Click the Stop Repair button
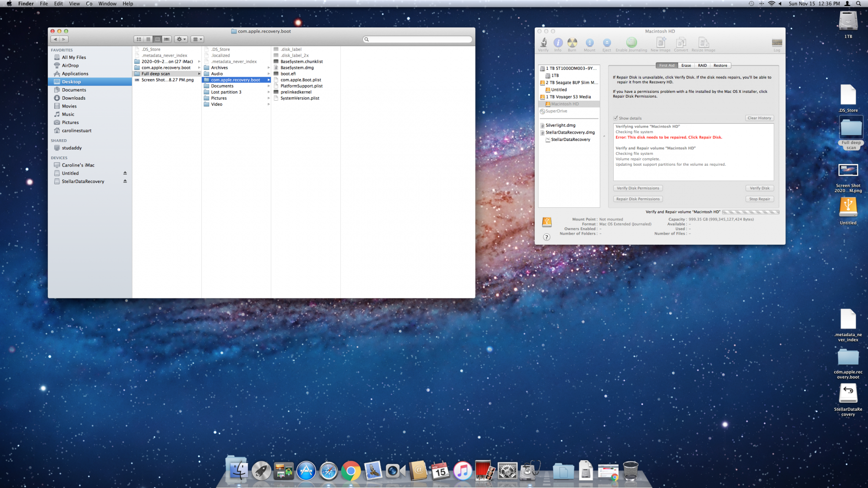 point(759,199)
